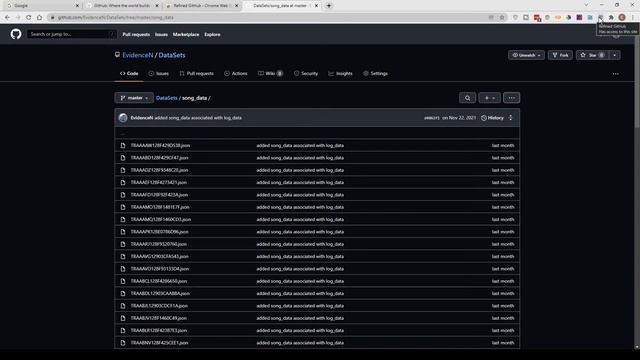Open Issues in GitHub header
The width and height of the screenshot is (640, 360).
click(161, 34)
